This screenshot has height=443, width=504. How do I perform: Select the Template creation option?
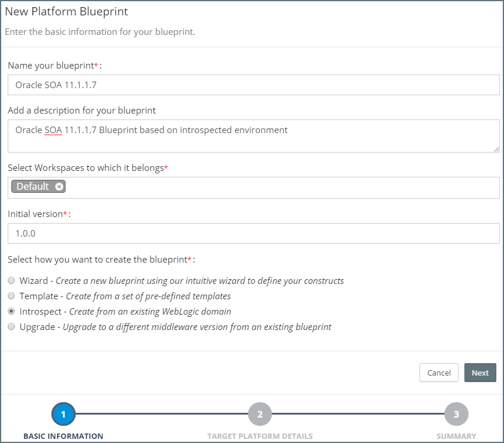pos(11,296)
